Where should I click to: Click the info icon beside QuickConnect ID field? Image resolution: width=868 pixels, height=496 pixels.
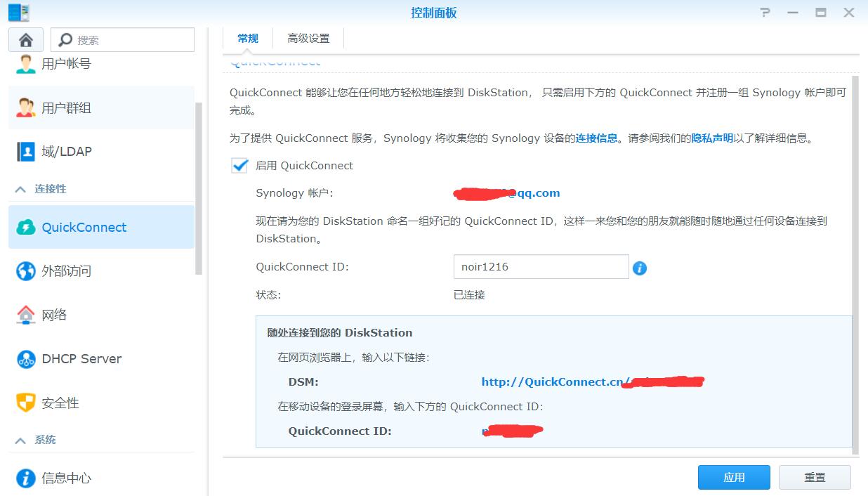tap(640, 268)
